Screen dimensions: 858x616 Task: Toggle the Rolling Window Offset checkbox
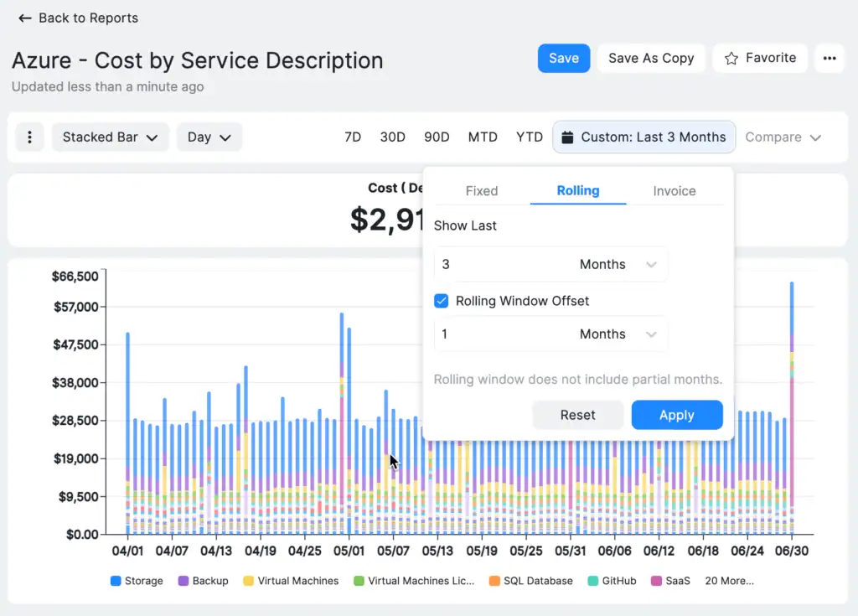point(441,301)
